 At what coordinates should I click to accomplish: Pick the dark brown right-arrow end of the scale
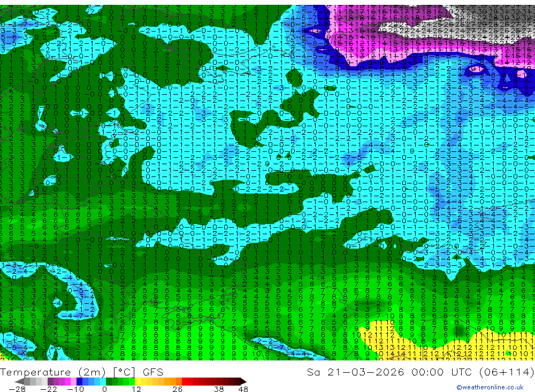pos(243,381)
